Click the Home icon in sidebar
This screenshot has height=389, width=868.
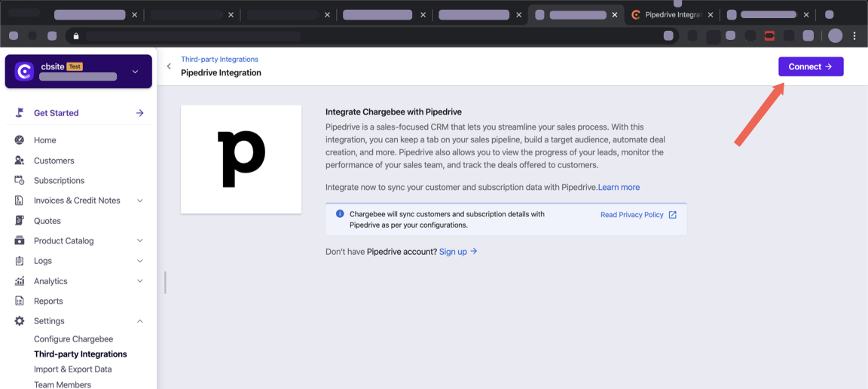pyautogui.click(x=20, y=140)
